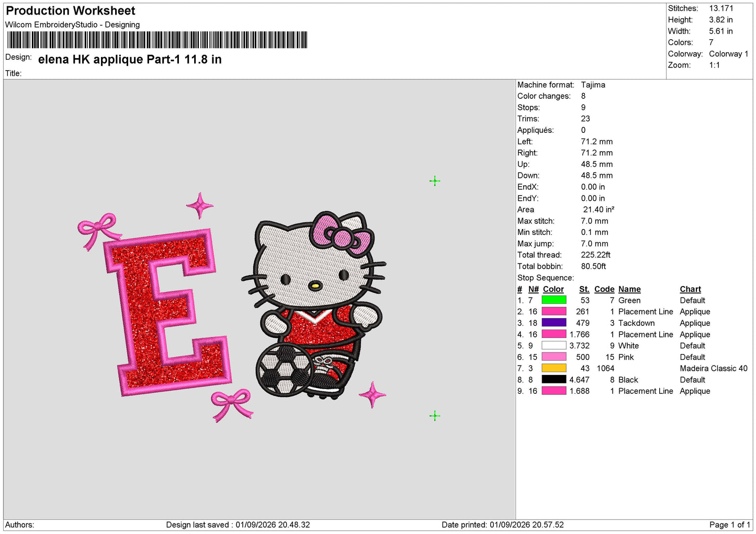
Task: Click the purple Tackdown color swatch
Action: pyautogui.click(x=554, y=323)
